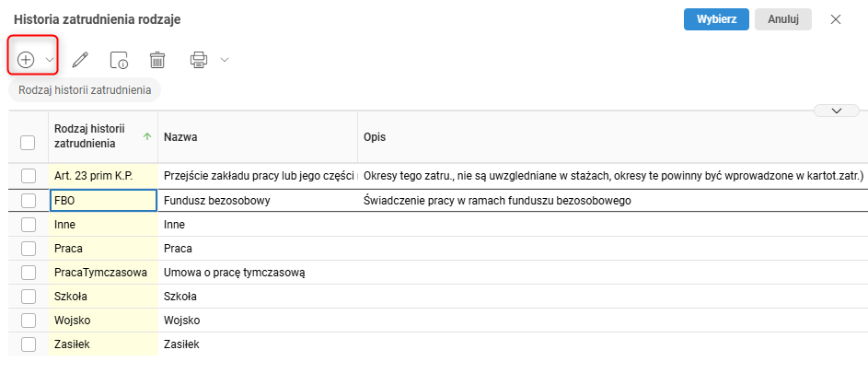Image resolution: width=868 pixels, height=385 pixels.
Task: Sort by the Nazwa column header
Action: click(181, 137)
